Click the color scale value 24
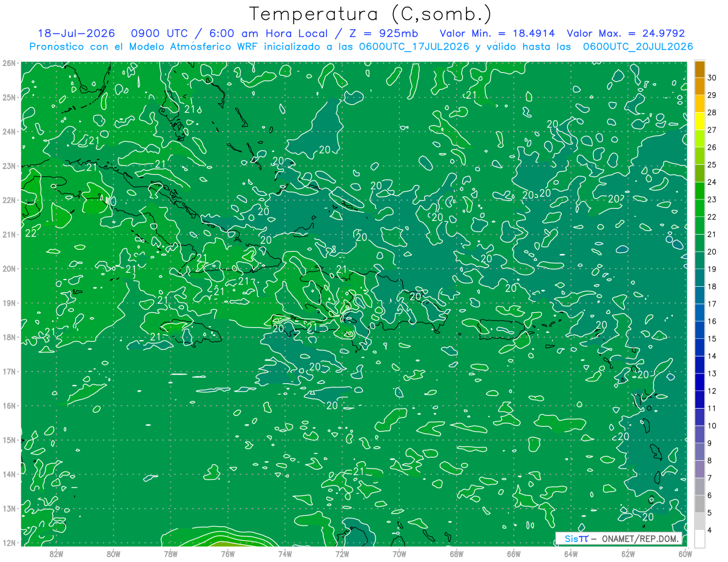Screen dimensions: 728x562 pos(712,182)
